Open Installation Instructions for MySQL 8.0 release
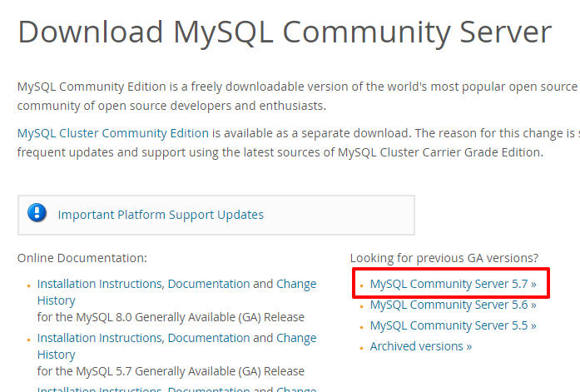The image size is (580, 392). [100, 284]
